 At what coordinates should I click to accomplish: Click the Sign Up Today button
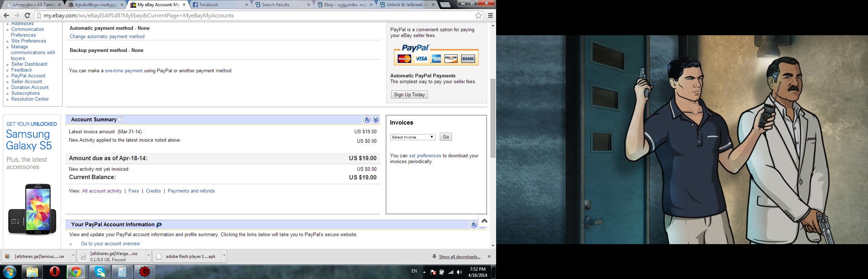[409, 94]
